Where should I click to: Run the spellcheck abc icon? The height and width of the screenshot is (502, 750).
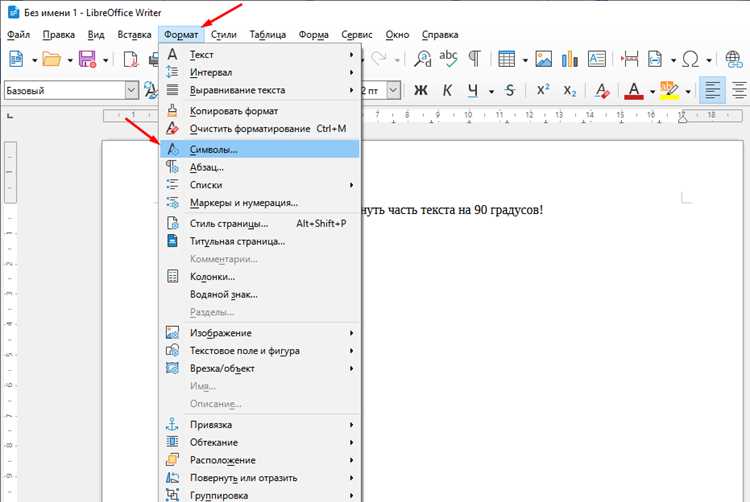click(449, 59)
